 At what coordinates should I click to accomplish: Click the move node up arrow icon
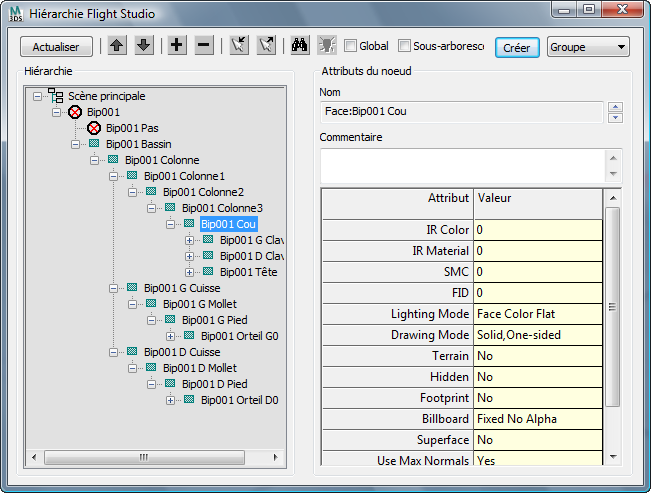pyautogui.click(x=117, y=45)
